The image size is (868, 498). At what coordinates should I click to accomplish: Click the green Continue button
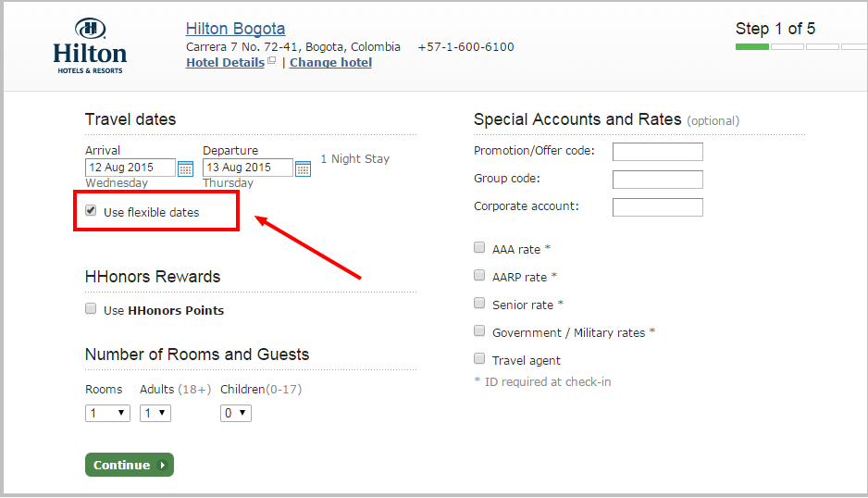point(130,465)
